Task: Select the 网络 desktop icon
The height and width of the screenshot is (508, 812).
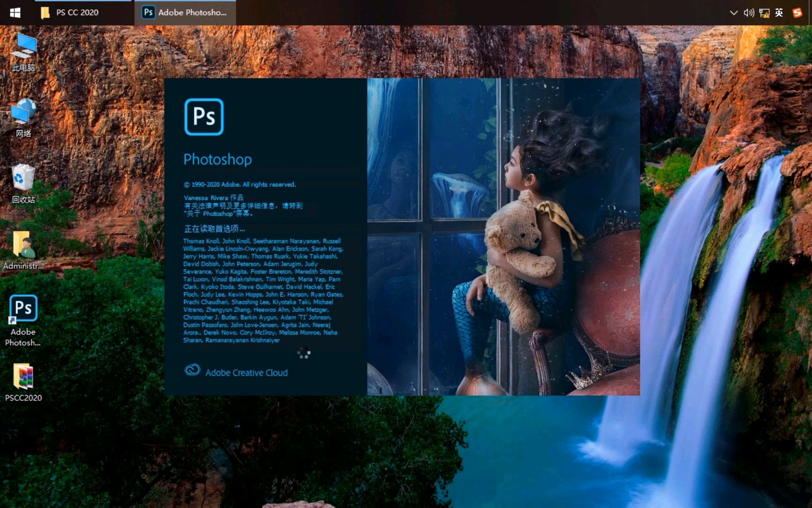Action: pyautogui.click(x=23, y=118)
